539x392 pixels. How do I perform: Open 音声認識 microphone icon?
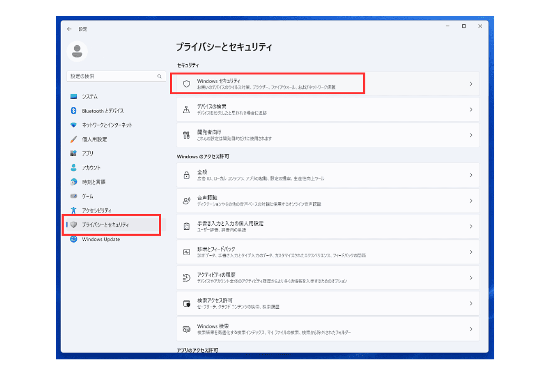tap(186, 200)
